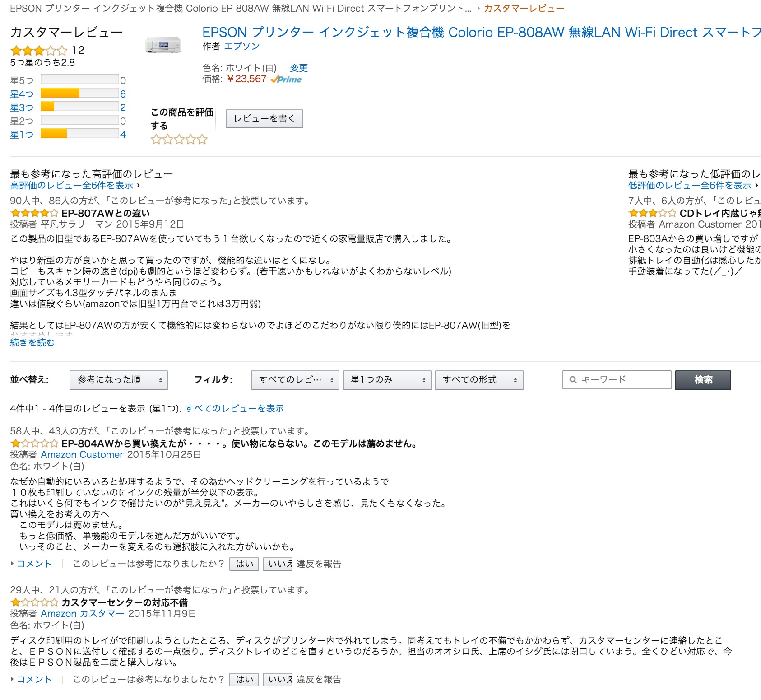This screenshot has height=700, width=761.
Task: Open Amazon カスタマー profile link
Action: coord(83,613)
